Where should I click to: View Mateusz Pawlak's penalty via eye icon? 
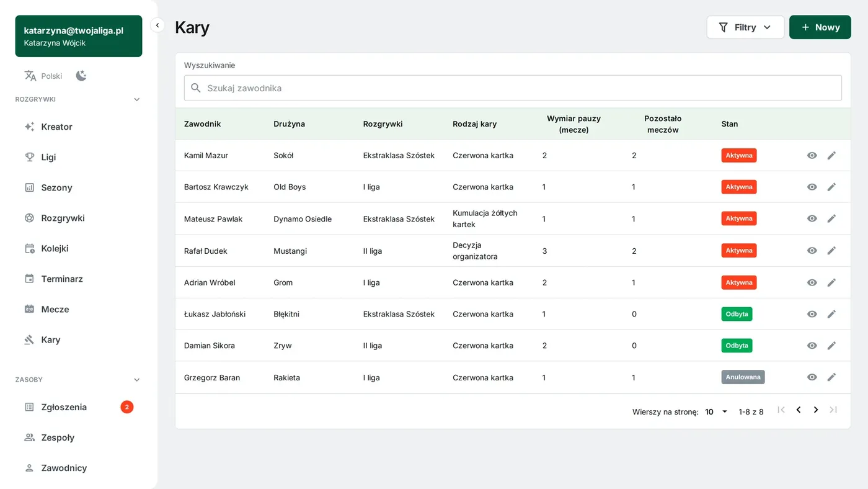coord(812,218)
